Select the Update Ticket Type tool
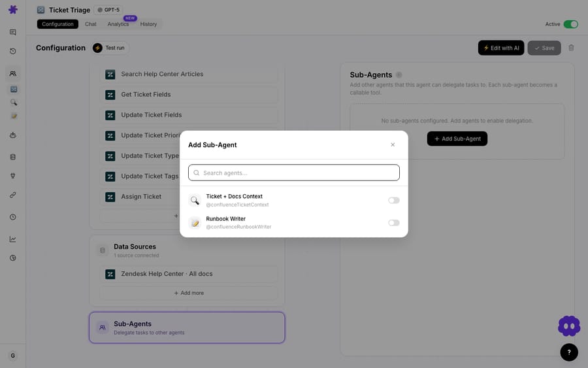588x368 pixels. click(x=140, y=156)
